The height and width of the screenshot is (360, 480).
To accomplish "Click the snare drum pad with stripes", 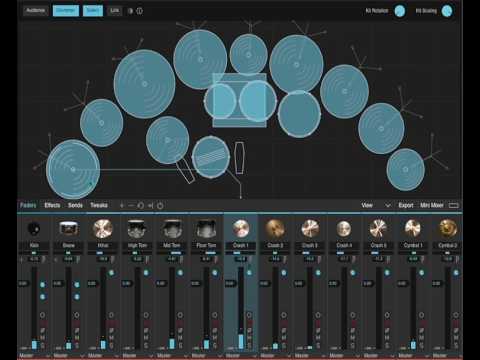I will [x=211, y=157].
